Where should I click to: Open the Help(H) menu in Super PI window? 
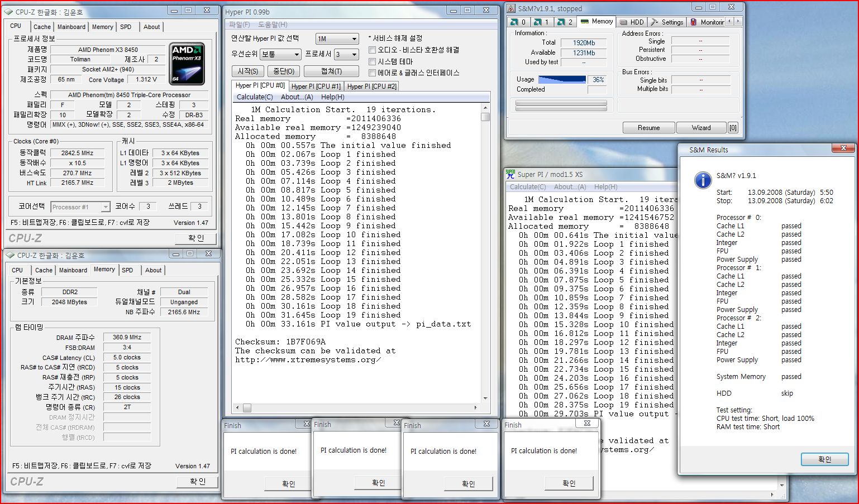tap(605, 187)
